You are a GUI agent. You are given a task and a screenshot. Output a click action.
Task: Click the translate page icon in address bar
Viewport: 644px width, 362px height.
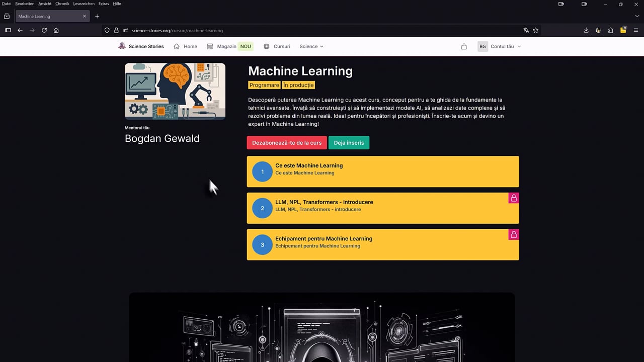[x=526, y=30]
